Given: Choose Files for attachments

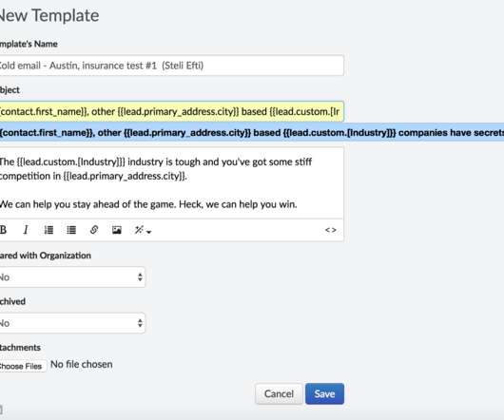Looking at the screenshot, I should 23,366.
